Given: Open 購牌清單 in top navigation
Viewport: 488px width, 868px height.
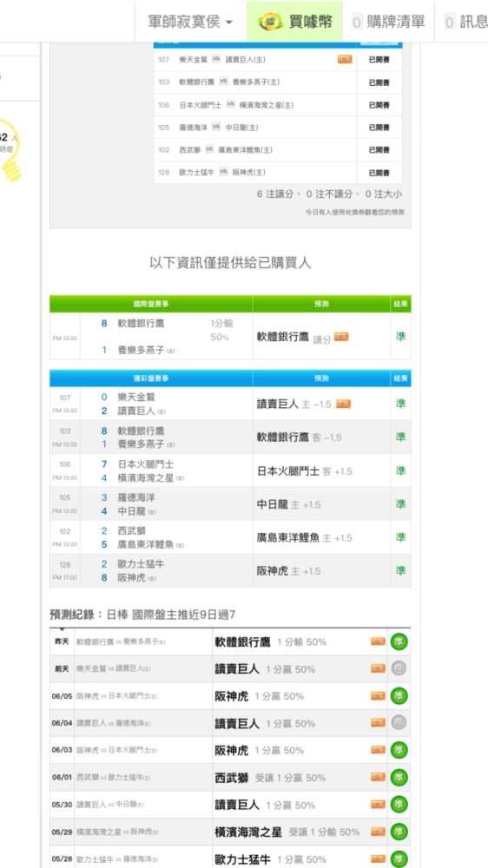Looking at the screenshot, I should pos(389,22).
